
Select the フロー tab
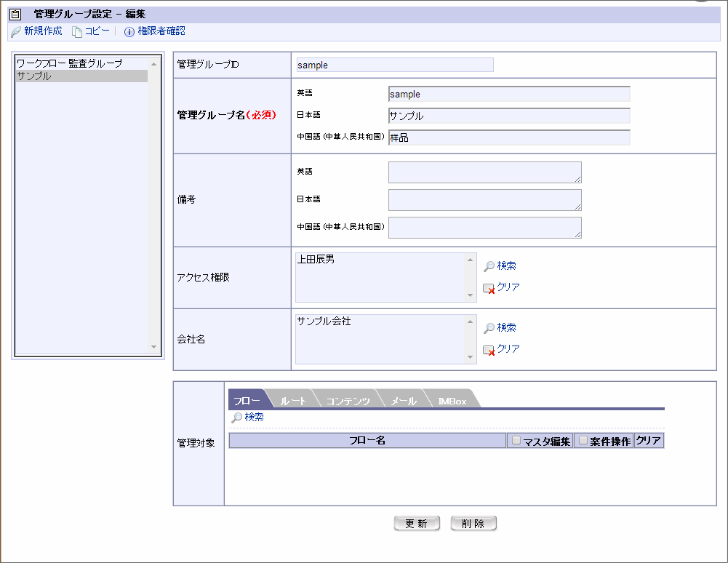click(x=247, y=400)
